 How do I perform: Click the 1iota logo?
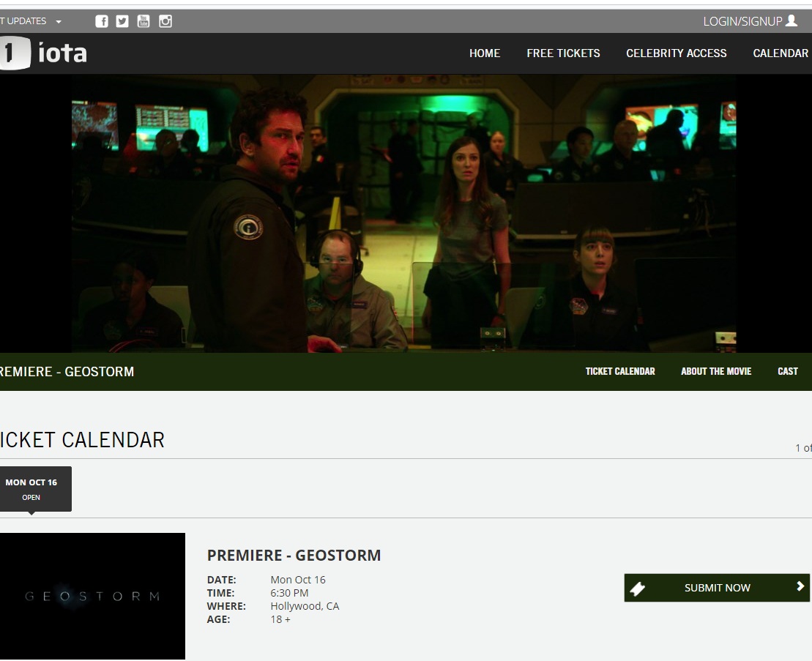tap(45, 53)
